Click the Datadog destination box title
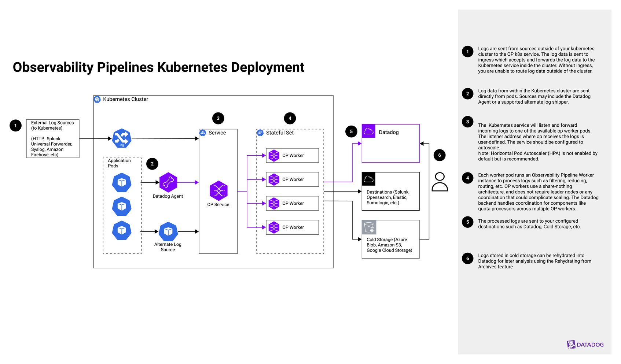This screenshot has height=364, width=621. tap(389, 132)
